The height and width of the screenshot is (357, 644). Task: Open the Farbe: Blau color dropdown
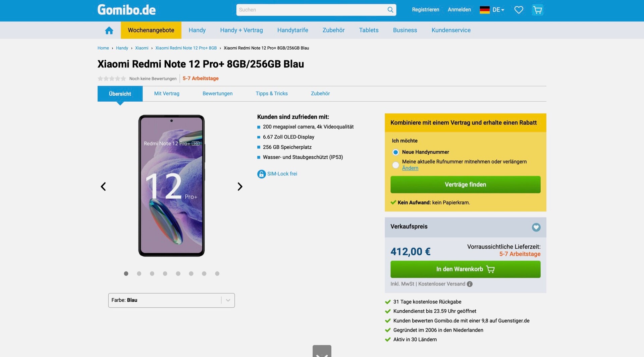171,300
